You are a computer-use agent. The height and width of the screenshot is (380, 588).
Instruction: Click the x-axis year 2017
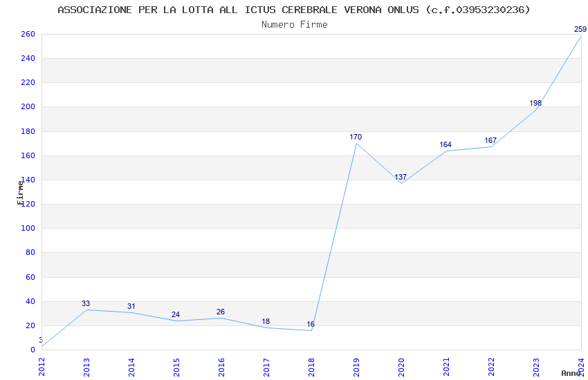coord(266,367)
